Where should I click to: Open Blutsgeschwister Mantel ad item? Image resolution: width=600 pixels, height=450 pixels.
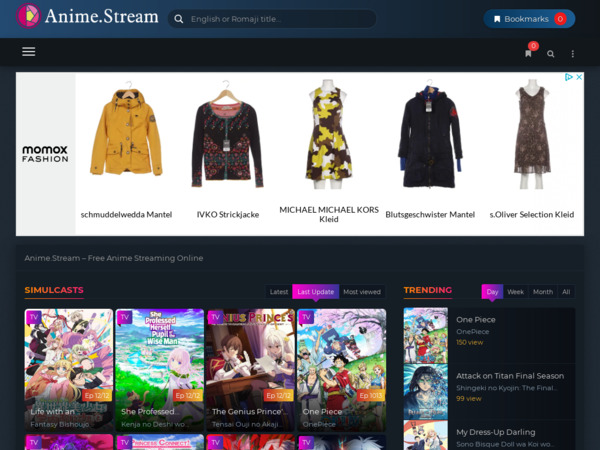pyautogui.click(x=430, y=151)
